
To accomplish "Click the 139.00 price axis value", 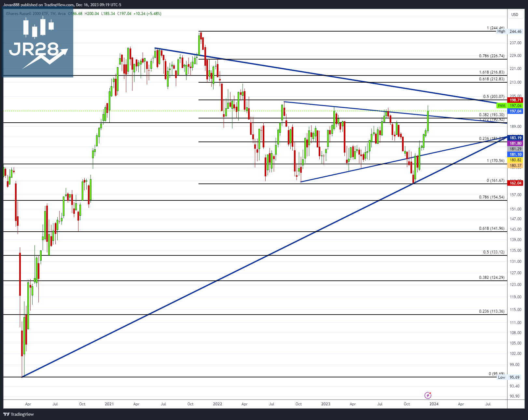I will 516,240.
